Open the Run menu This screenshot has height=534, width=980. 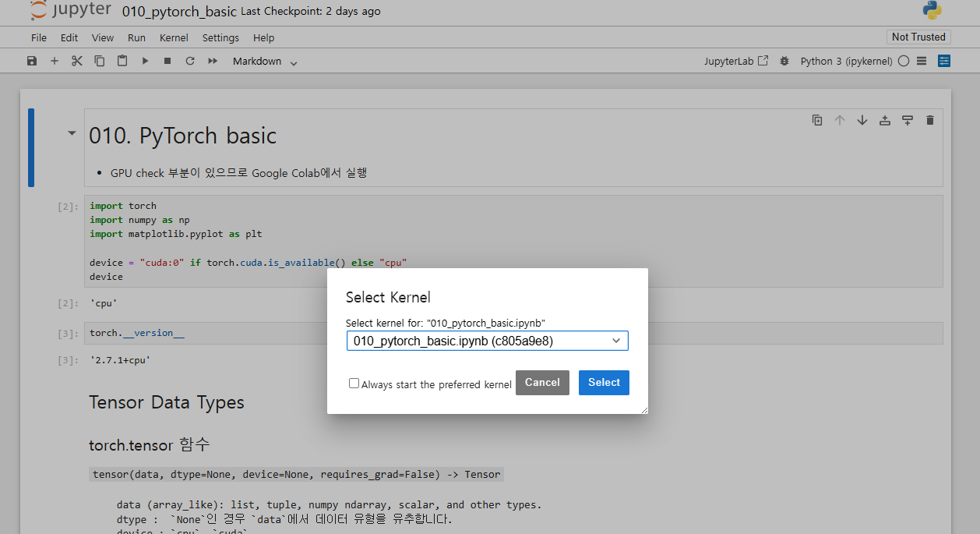(136, 37)
